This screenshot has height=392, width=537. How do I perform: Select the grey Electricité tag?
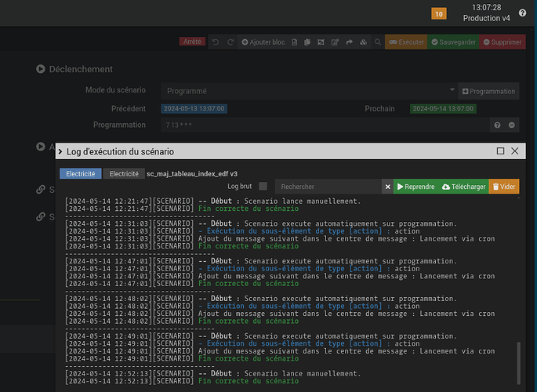[x=124, y=173]
